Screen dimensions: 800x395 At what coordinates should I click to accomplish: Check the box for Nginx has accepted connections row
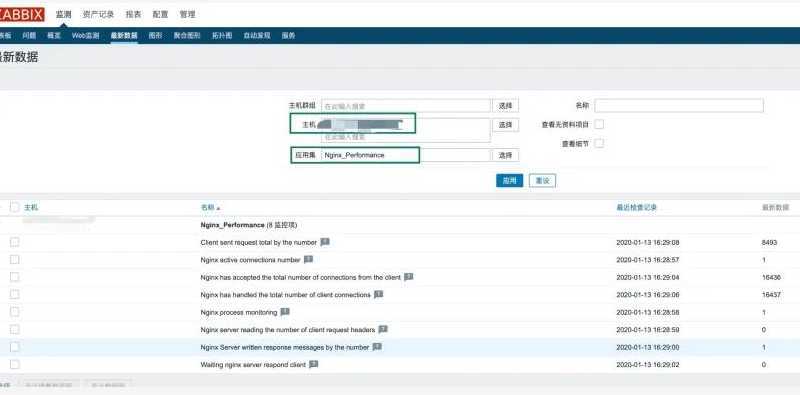tap(15, 277)
